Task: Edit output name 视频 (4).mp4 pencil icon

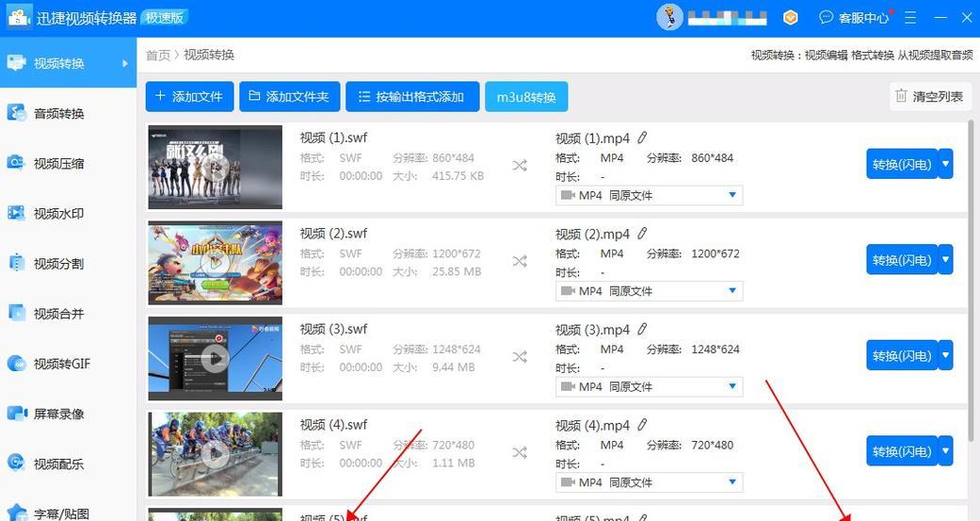Action: pyautogui.click(x=642, y=425)
